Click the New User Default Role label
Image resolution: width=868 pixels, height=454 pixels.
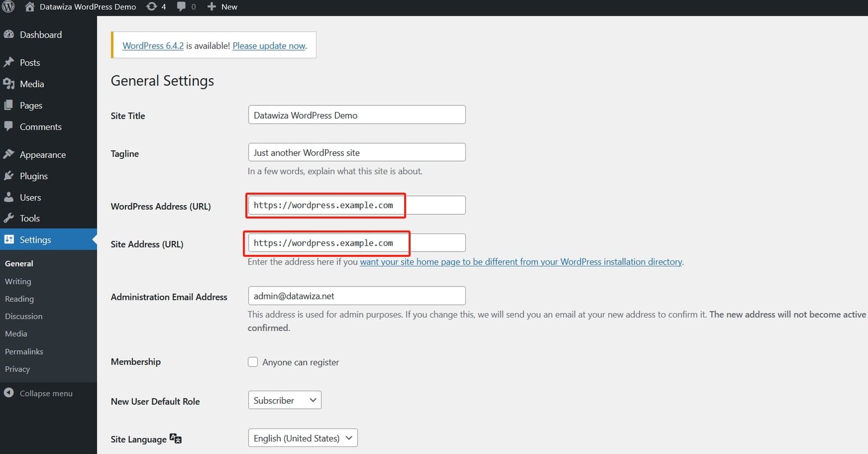coord(155,401)
